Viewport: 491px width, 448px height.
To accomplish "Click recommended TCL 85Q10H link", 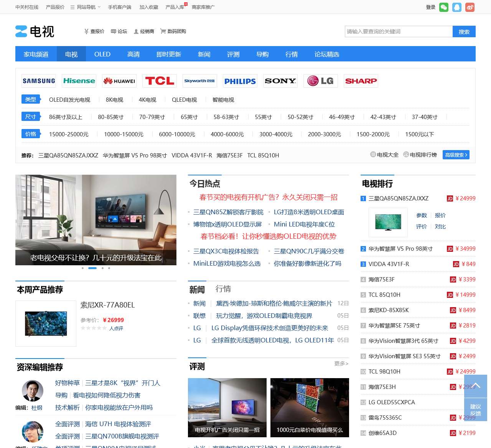I will (263, 155).
